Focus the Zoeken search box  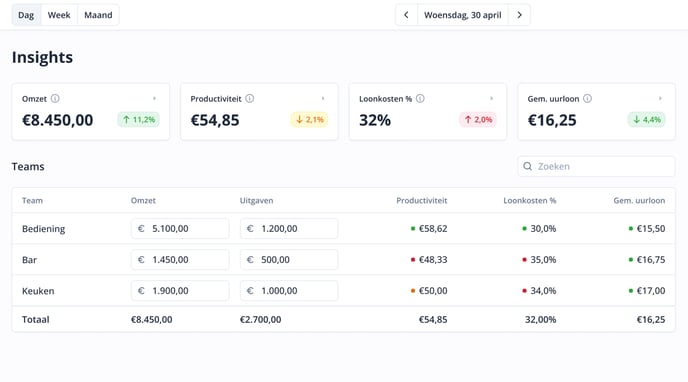[x=596, y=166]
